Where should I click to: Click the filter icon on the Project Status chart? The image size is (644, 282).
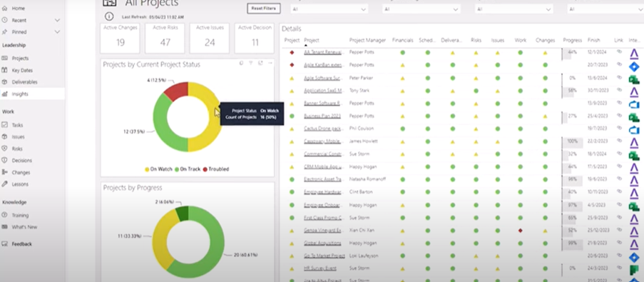[x=250, y=63]
